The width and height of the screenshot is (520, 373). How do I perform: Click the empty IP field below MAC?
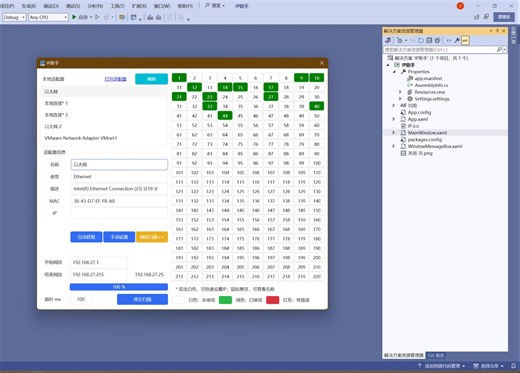119,213
